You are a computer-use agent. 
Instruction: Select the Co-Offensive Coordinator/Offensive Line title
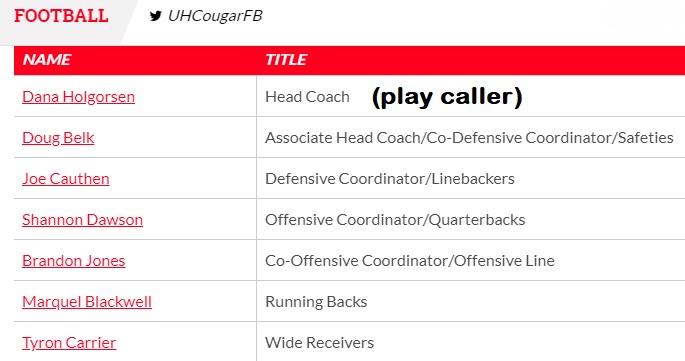[410, 260]
